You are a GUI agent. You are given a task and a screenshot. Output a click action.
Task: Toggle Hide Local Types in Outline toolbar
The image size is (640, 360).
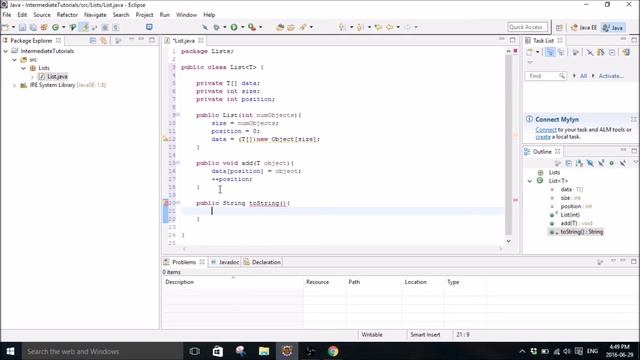(622, 163)
